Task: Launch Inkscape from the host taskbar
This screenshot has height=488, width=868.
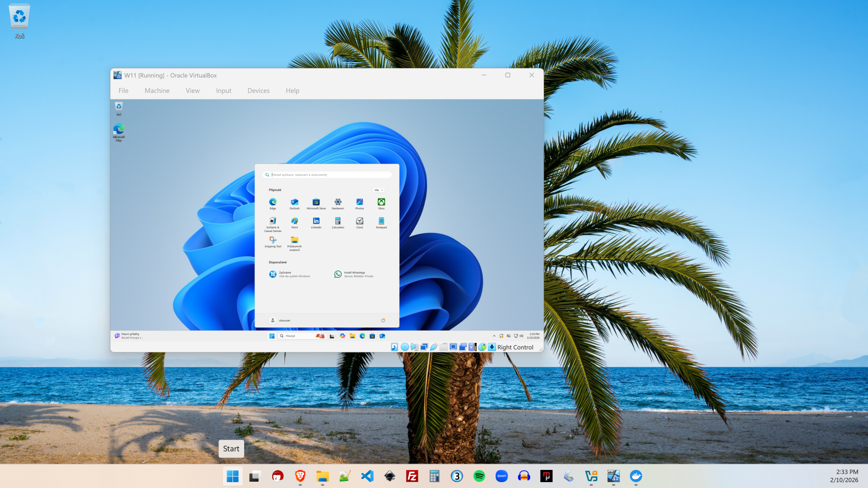Action: tap(390, 476)
